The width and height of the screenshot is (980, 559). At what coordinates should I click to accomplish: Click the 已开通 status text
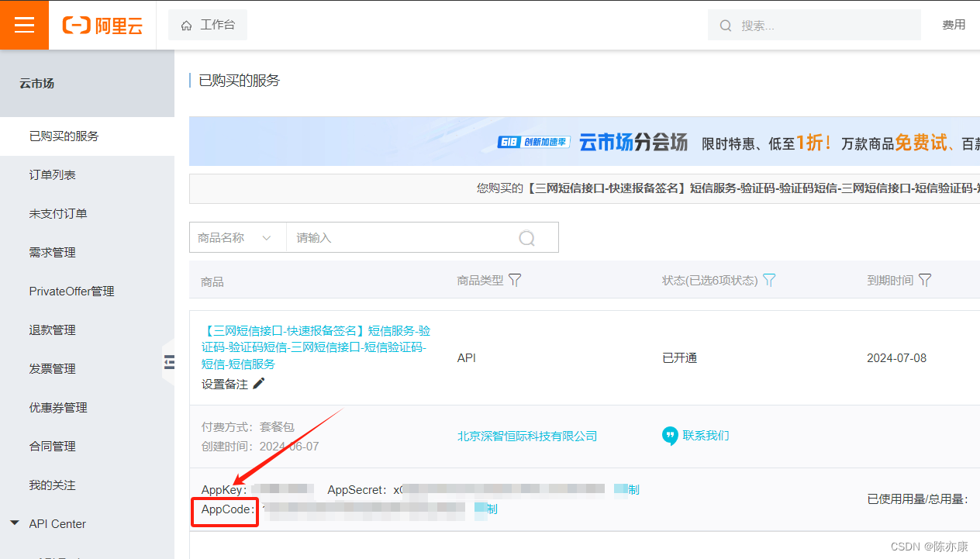(x=680, y=358)
